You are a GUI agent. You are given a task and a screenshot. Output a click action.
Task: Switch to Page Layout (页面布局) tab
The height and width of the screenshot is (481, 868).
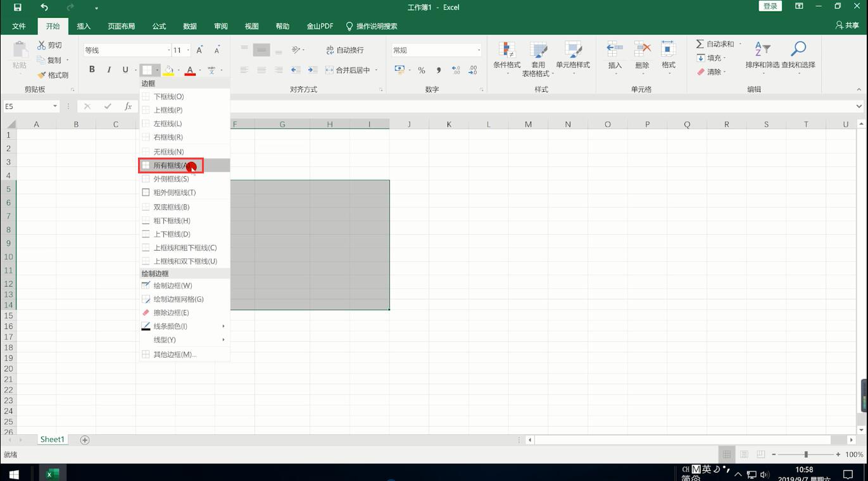tap(121, 26)
